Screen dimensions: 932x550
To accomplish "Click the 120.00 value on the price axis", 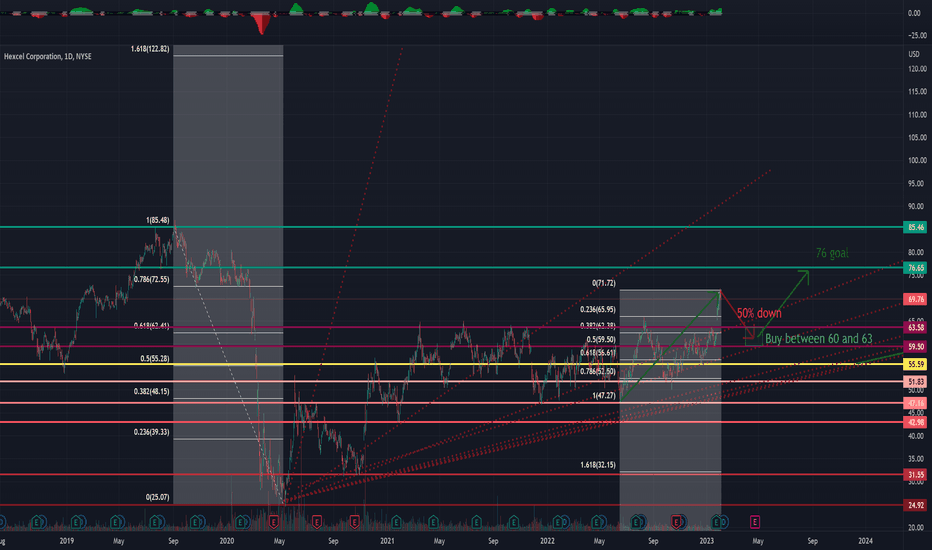I will coord(917,69).
